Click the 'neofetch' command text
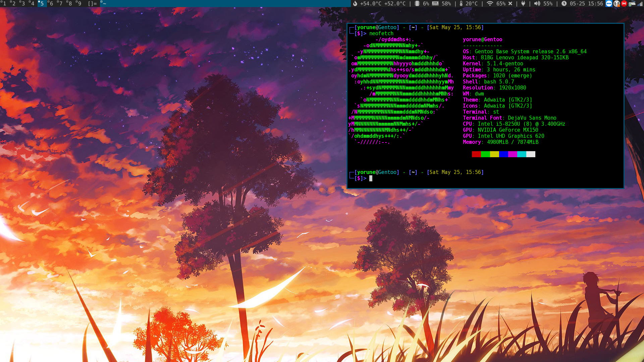 (381, 34)
